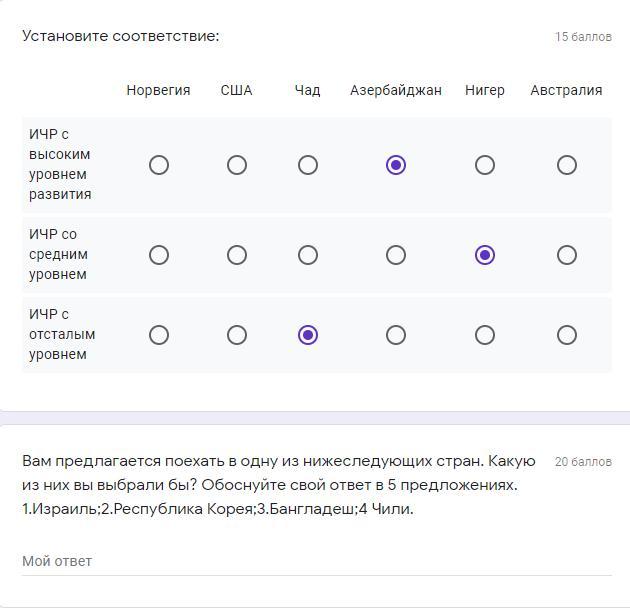This screenshot has width=630, height=608.
Task: Select Норвегия for ИЧР с отсталым уровнем
Action: tap(158, 335)
